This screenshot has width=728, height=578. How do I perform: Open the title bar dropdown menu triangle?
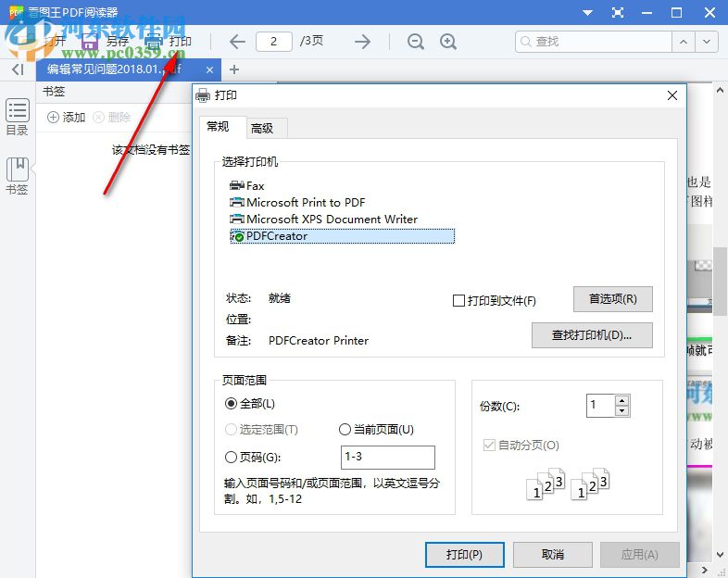(588, 13)
